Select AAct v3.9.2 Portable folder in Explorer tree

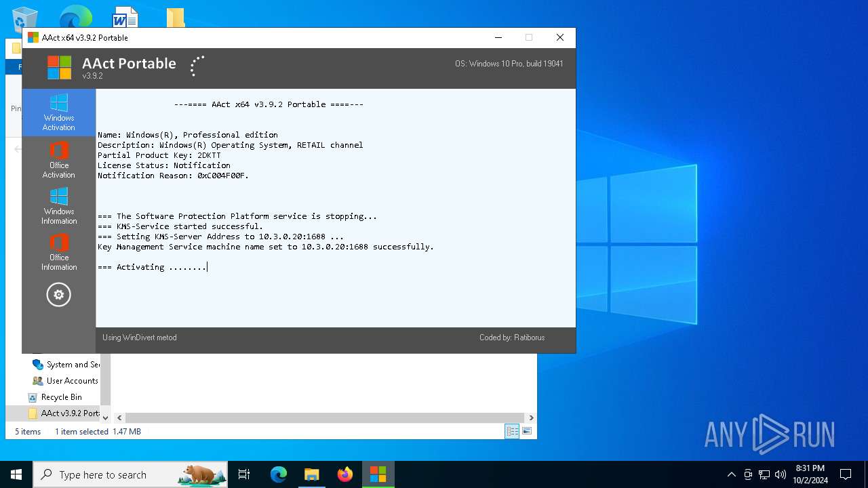[x=64, y=413]
